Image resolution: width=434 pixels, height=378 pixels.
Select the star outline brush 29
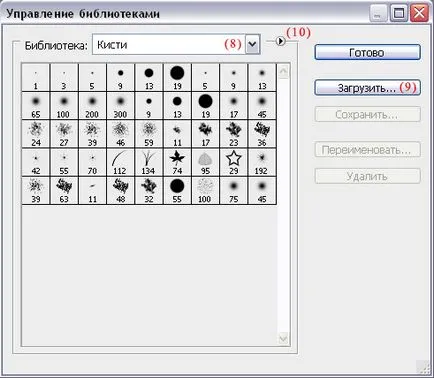pyautogui.click(x=234, y=162)
